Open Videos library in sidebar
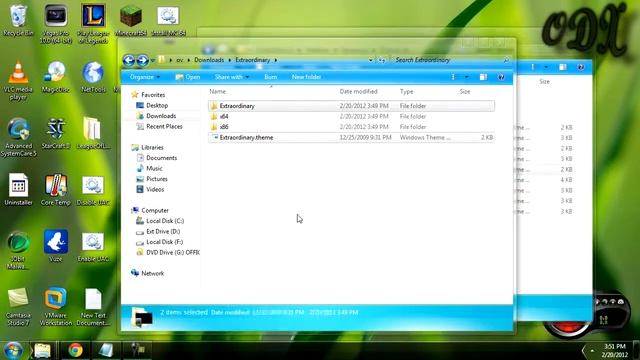 pyautogui.click(x=150, y=189)
